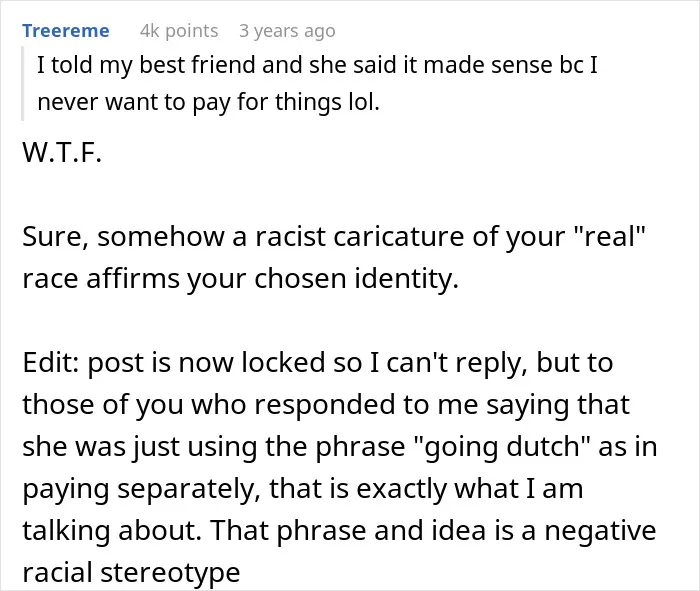Click the final words 'racial stereotype'

coord(131,573)
